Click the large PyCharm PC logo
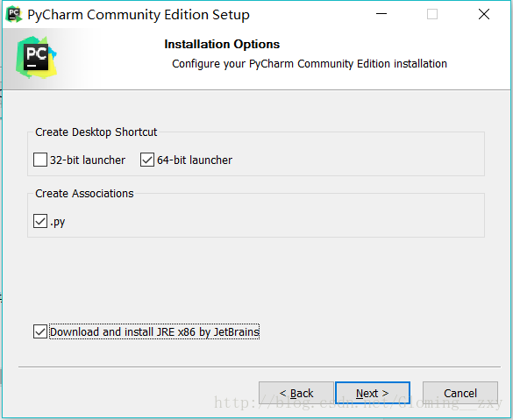The height and width of the screenshot is (420, 513). pyautogui.click(x=36, y=58)
